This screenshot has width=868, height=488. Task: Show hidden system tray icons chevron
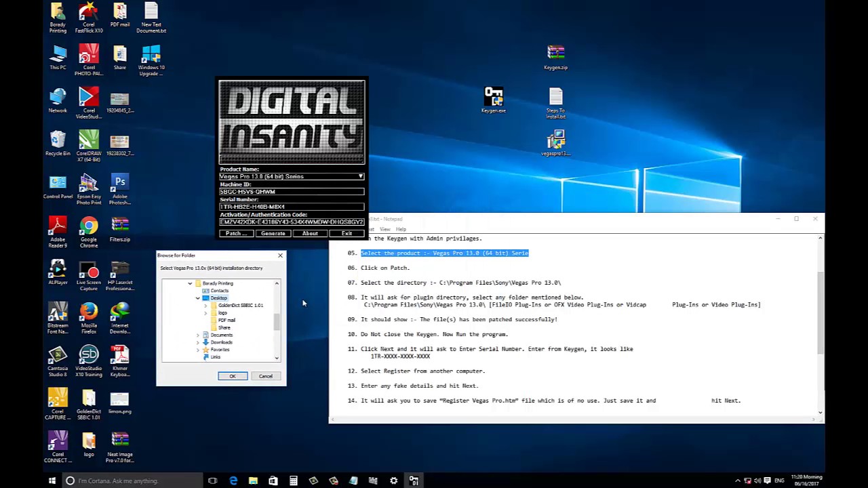pyautogui.click(x=738, y=481)
